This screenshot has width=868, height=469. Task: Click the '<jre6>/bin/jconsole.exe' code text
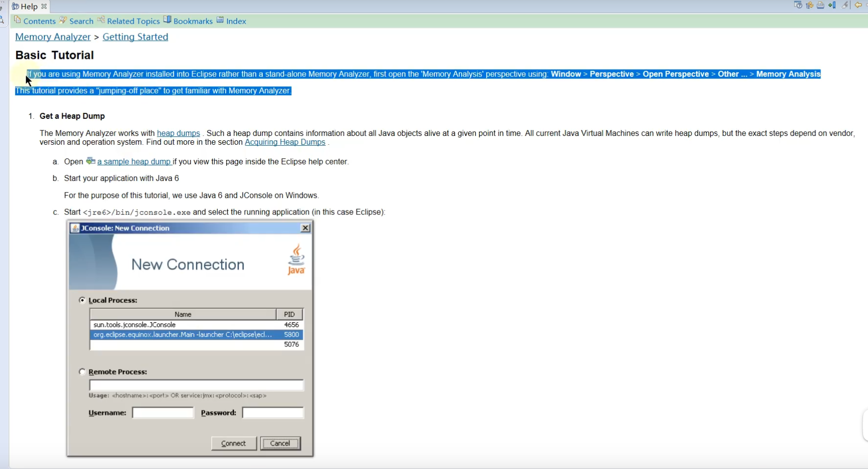(137, 212)
